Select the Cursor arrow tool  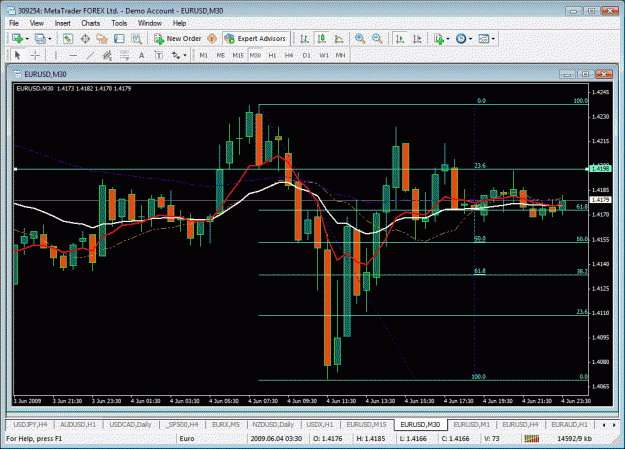click(x=17, y=55)
